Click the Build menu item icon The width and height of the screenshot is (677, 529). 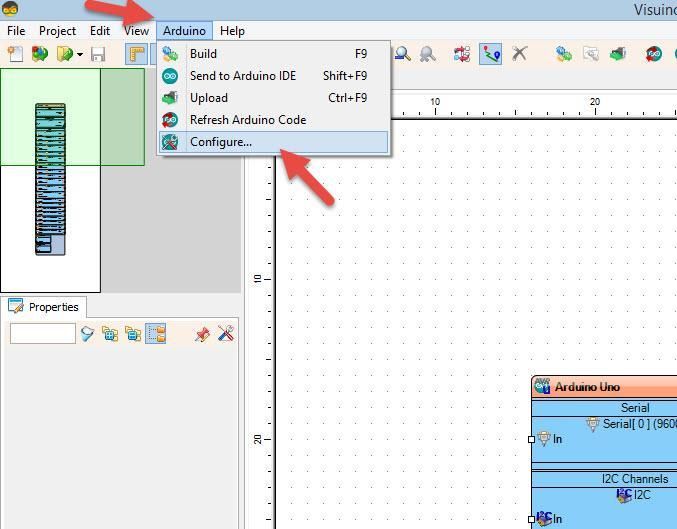170,54
